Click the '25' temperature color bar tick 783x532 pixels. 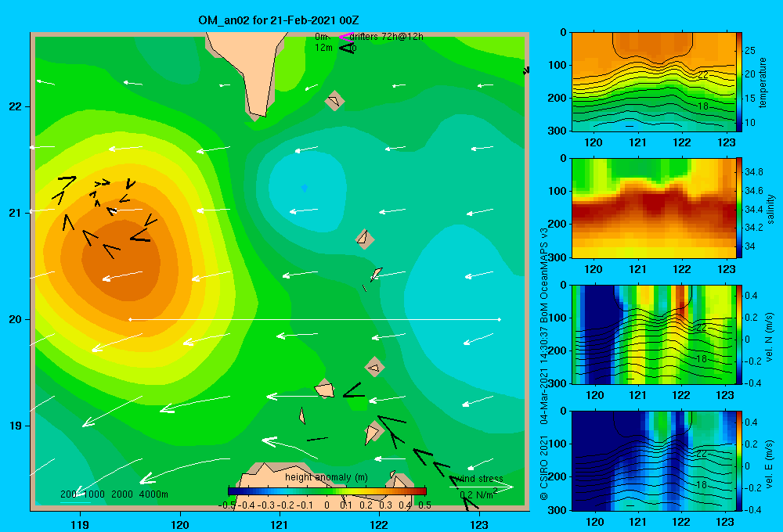click(750, 50)
